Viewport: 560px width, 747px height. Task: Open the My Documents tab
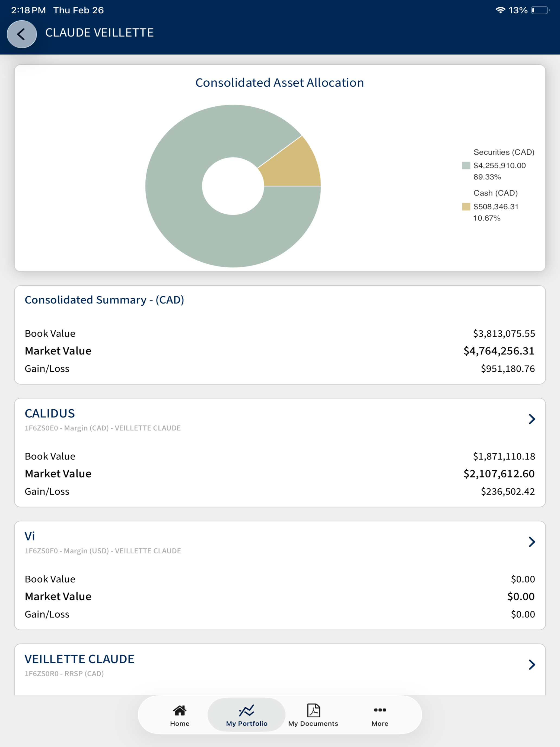coord(313,716)
